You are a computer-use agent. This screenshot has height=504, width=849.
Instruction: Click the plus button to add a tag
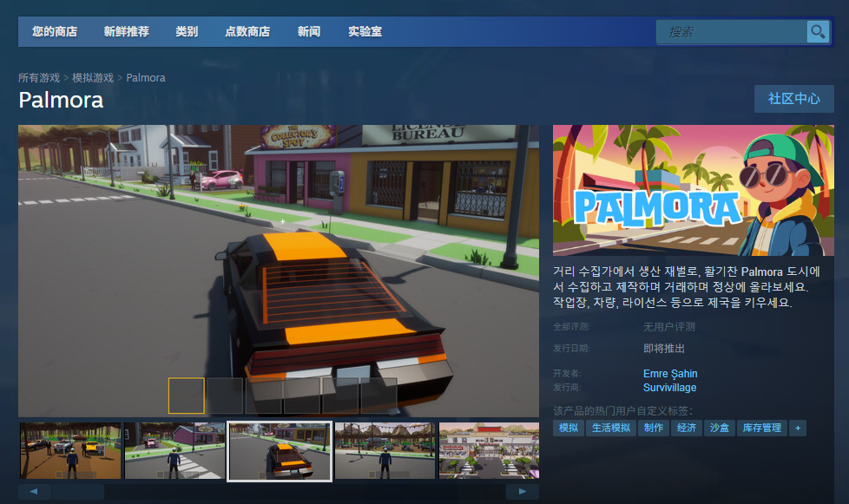coord(797,428)
